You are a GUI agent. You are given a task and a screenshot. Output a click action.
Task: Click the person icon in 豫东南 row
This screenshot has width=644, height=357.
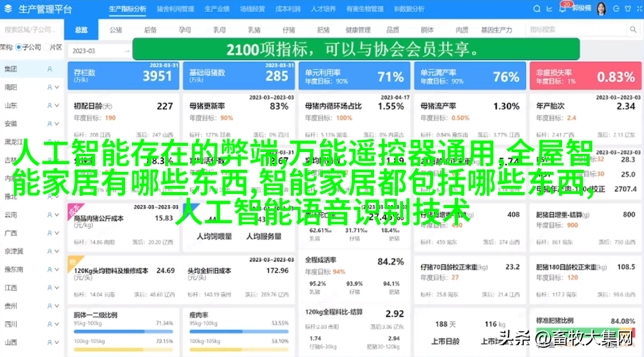[x=50, y=269]
